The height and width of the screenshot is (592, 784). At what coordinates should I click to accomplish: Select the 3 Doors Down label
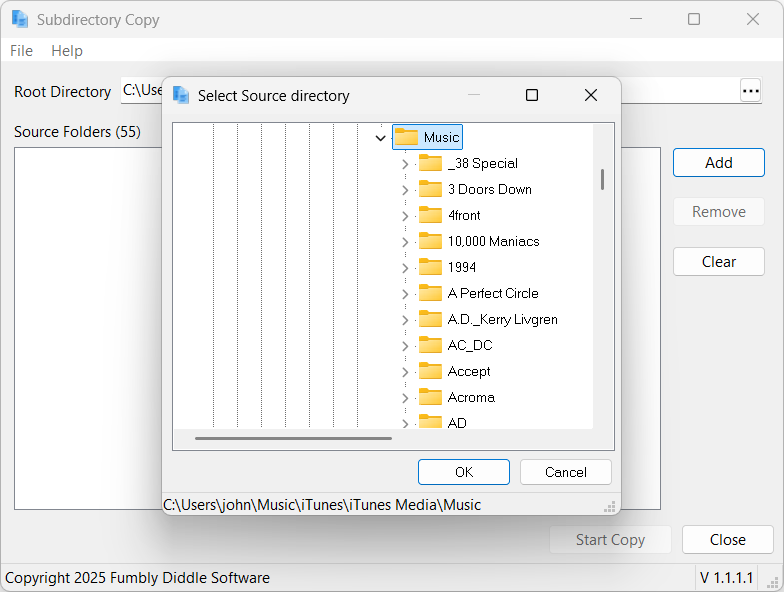[x=490, y=189]
